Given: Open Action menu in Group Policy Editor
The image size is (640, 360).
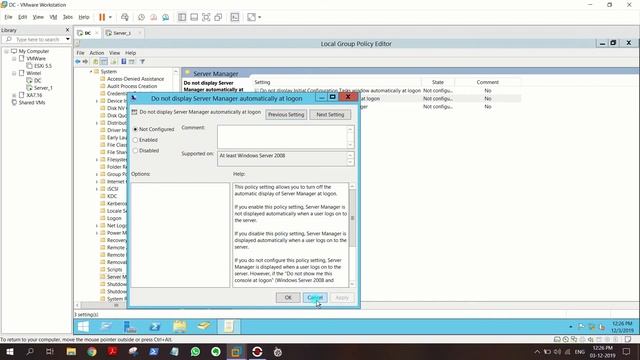Looking at the screenshot, I should pyautogui.click(x=97, y=53).
